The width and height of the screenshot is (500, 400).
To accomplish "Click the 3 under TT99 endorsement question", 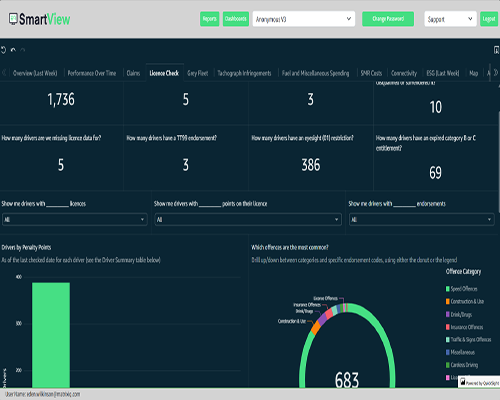I will [x=186, y=165].
